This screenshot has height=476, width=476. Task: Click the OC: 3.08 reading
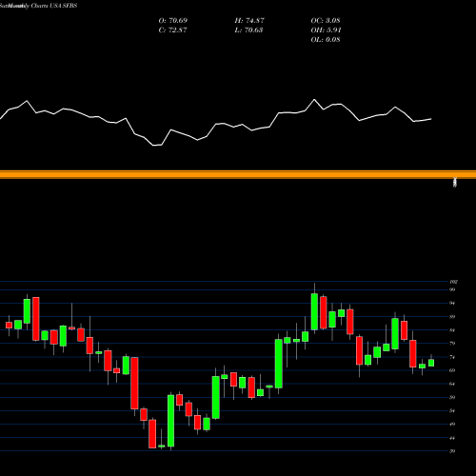click(326, 20)
